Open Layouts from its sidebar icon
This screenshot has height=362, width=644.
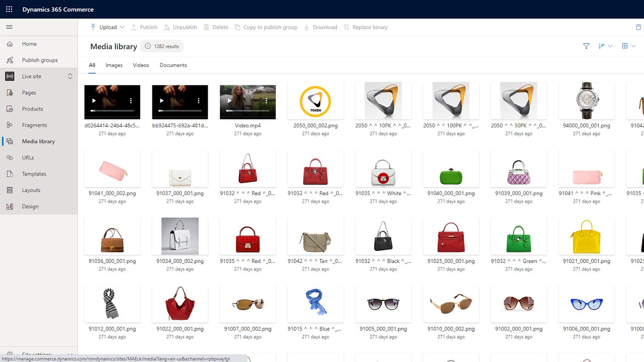click(10, 190)
